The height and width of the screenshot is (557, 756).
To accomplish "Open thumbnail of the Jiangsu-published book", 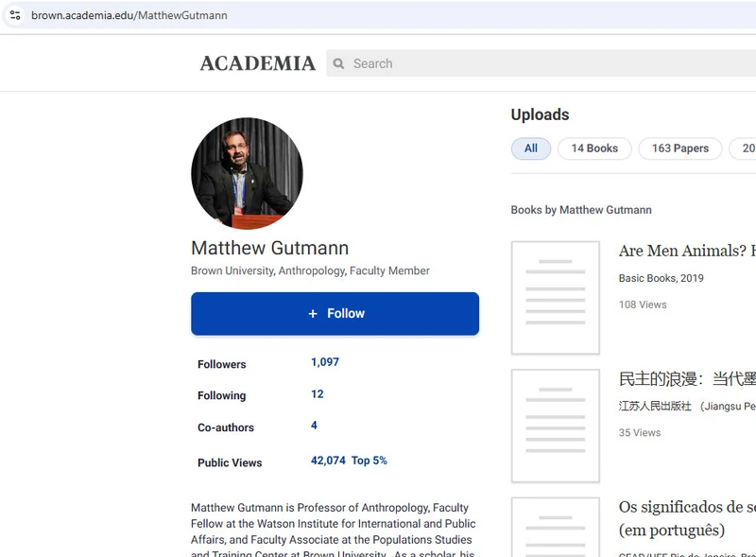I will (556, 426).
